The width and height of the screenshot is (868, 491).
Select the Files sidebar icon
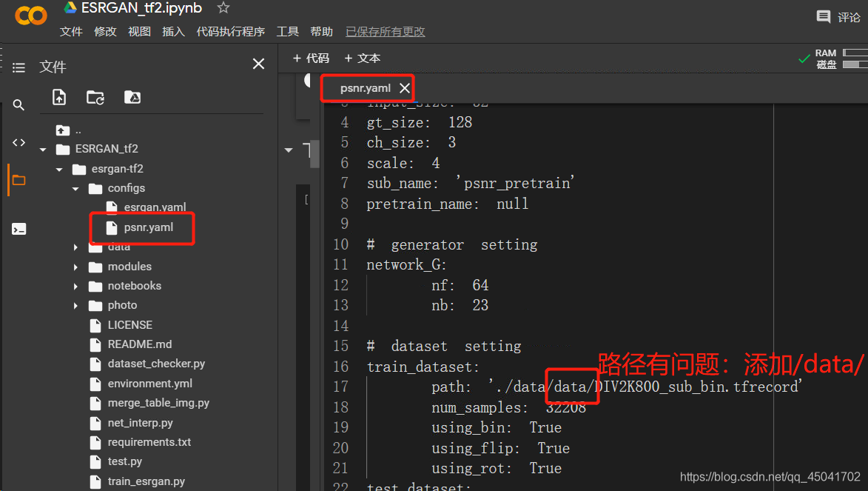(x=18, y=180)
